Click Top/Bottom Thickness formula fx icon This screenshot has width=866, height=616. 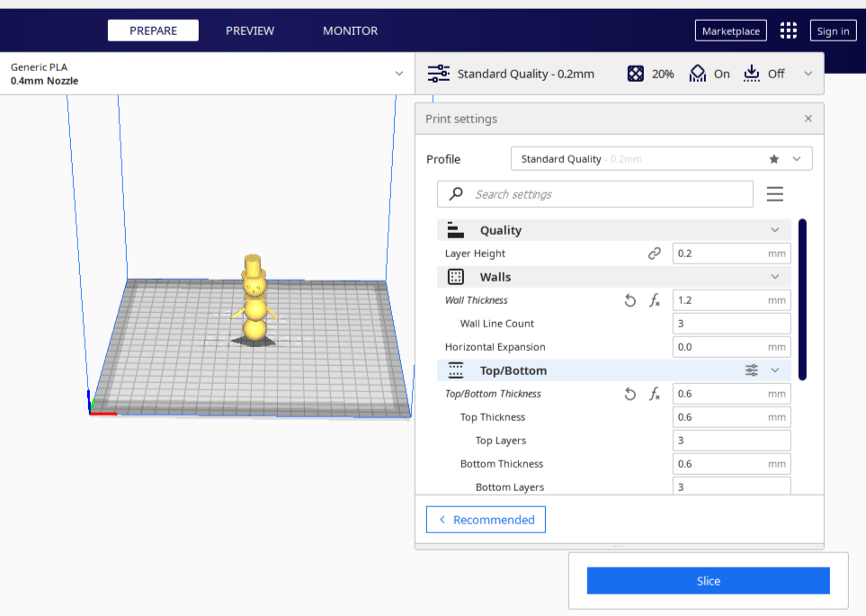click(655, 394)
